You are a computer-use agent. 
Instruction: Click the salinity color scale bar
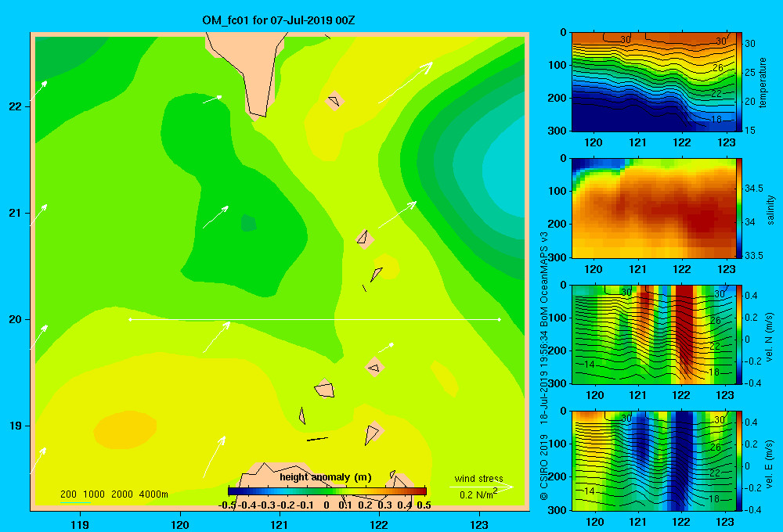click(x=739, y=208)
